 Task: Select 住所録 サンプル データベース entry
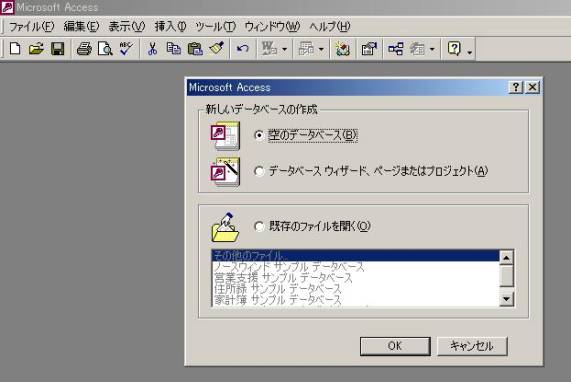(355, 289)
